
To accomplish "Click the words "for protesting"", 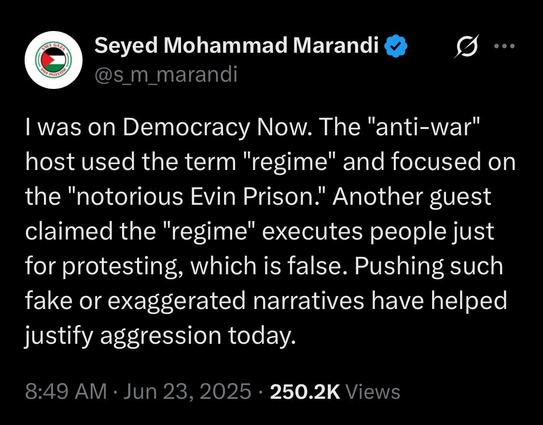I will 104,267.
